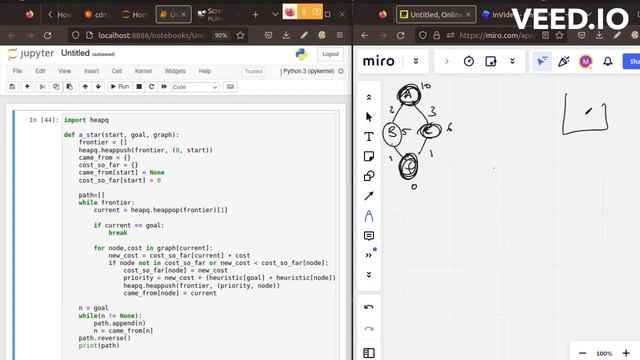Expand the chevron menu beside the Miro logo
Image resolution: width=640 pixels, height=360 pixels.
click(416, 61)
